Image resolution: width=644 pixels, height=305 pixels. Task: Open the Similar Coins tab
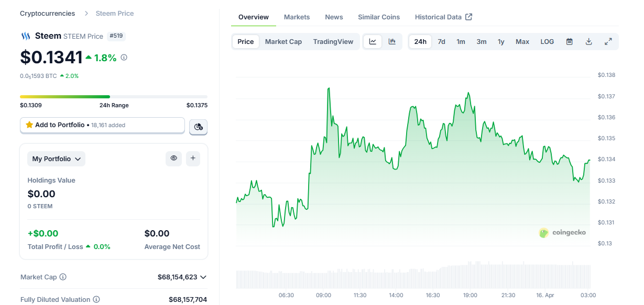click(x=379, y=17)
